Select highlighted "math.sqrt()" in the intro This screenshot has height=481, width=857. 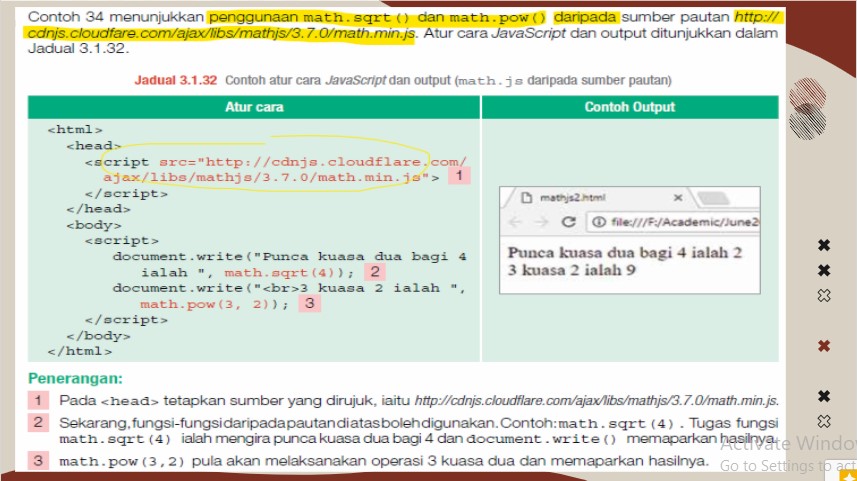pos(356,17)
